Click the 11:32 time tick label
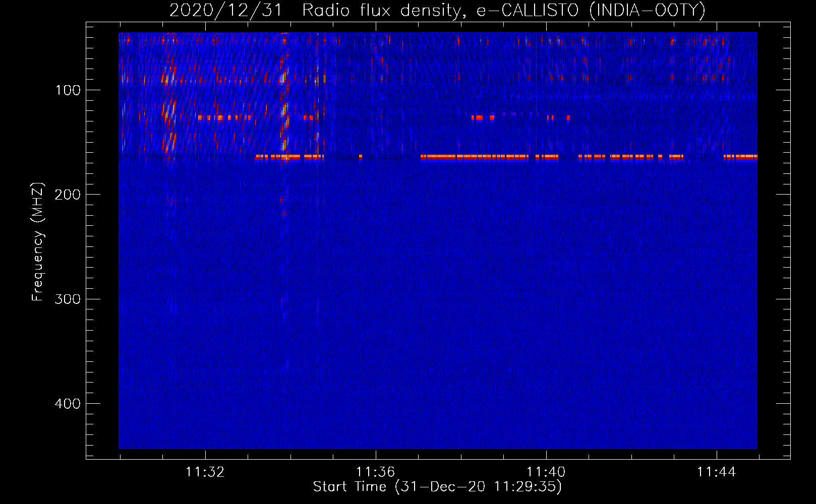 205,472
